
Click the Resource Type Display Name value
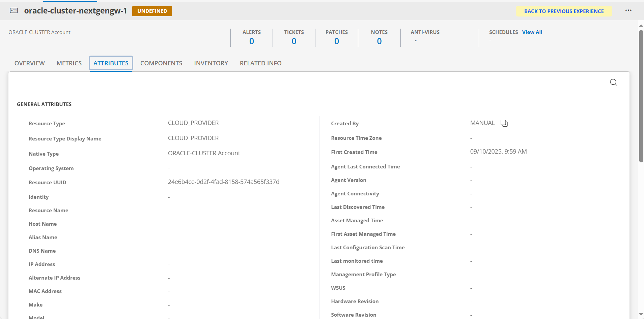193,138
